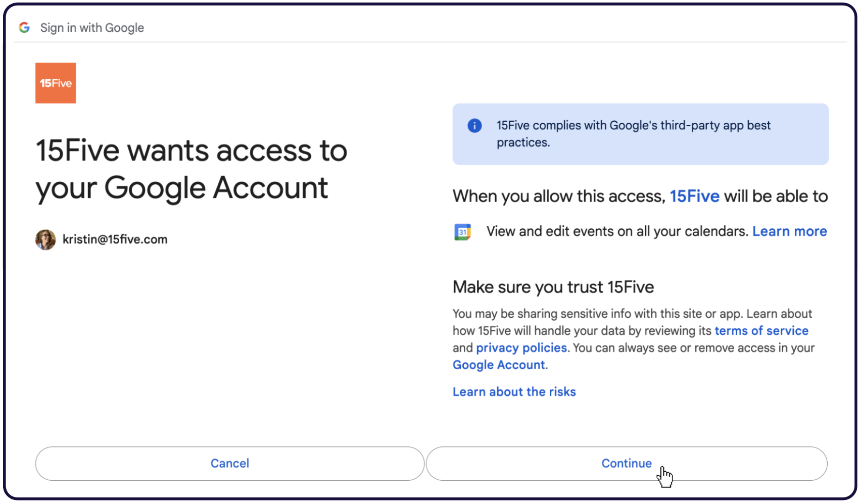Screen dimensions: 860x504
Task: Follow the "Google Account" link
Action: (499, 365)
